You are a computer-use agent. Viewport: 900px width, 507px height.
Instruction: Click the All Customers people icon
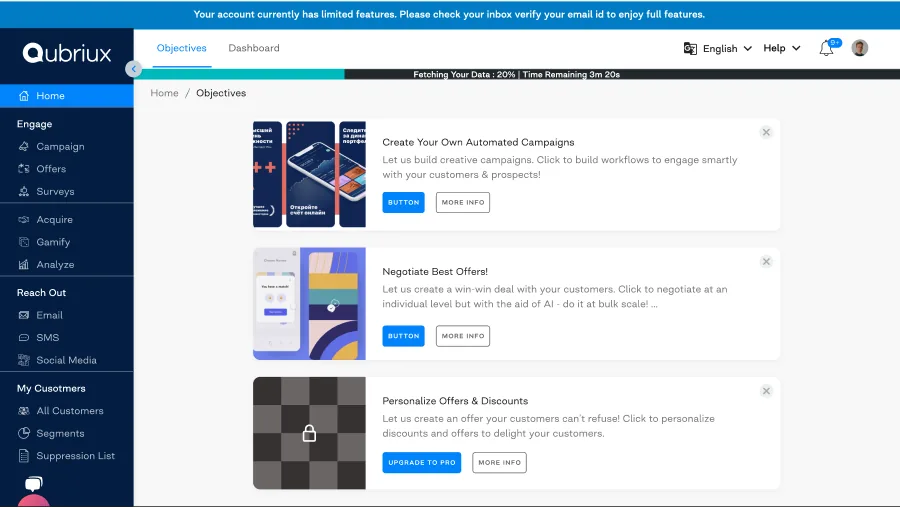coord(24,411)
